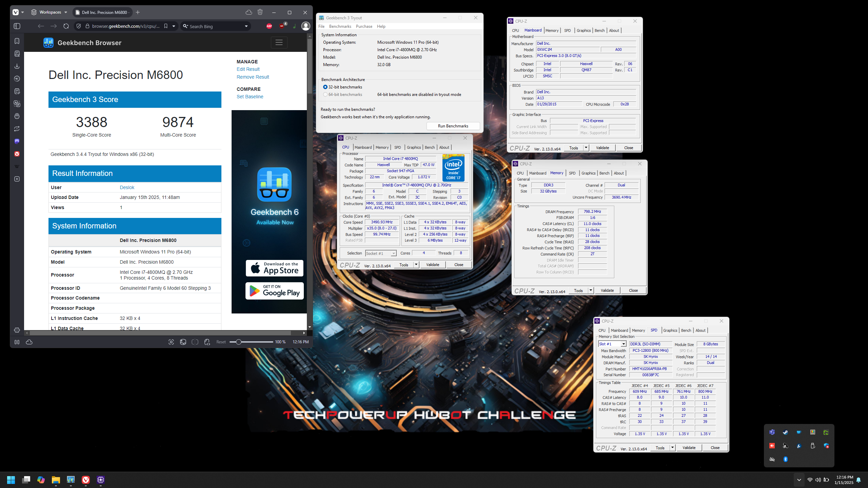This screenshot has height=488, width=868.
Task: Reload the Geekbench Browser page
Action: click(66, 26)
